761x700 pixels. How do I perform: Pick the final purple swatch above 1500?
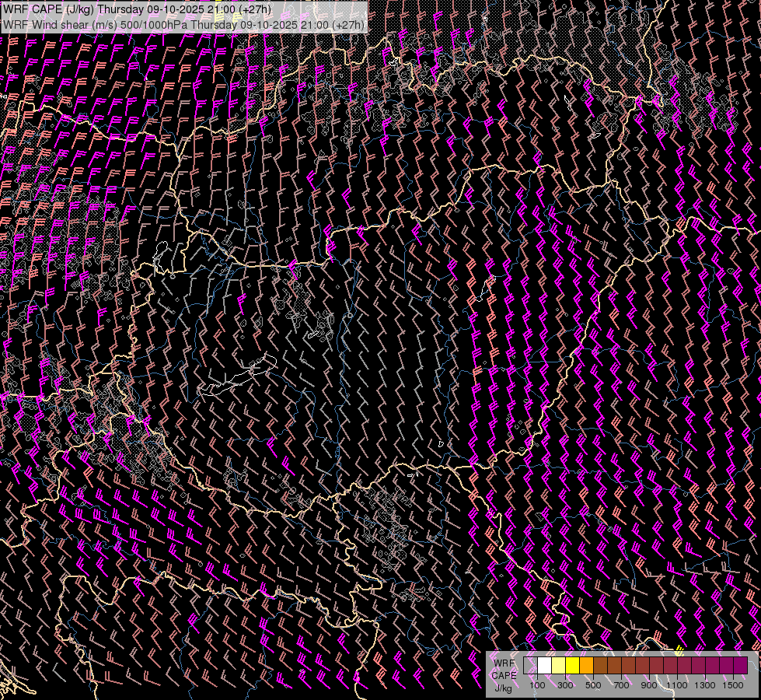click(x=740, y=666)
